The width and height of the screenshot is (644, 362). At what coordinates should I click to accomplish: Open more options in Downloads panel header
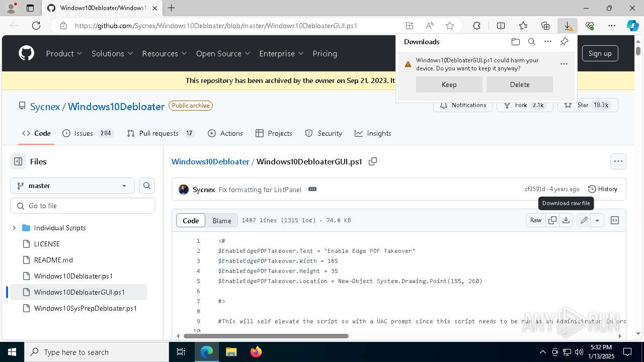(x=548, y=42)
